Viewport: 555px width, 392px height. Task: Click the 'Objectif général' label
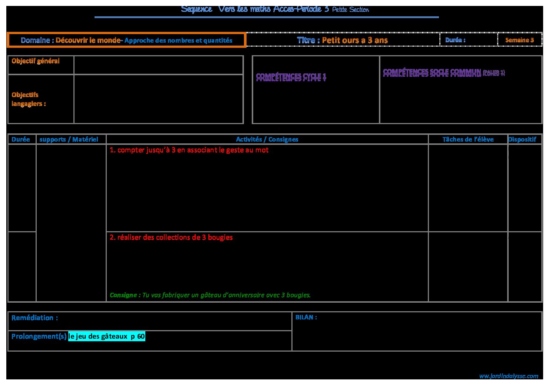pyautogui.click(x=36, y=61)
